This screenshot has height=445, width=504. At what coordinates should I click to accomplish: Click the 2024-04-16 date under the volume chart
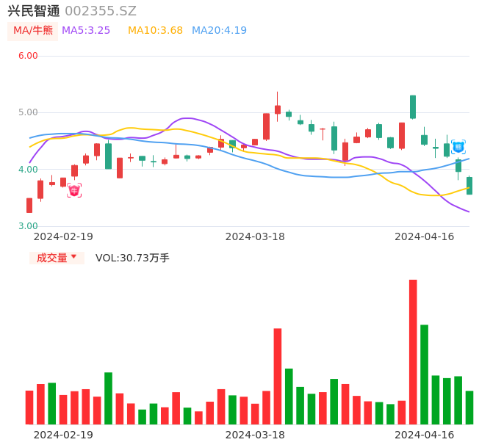(425, 435)
